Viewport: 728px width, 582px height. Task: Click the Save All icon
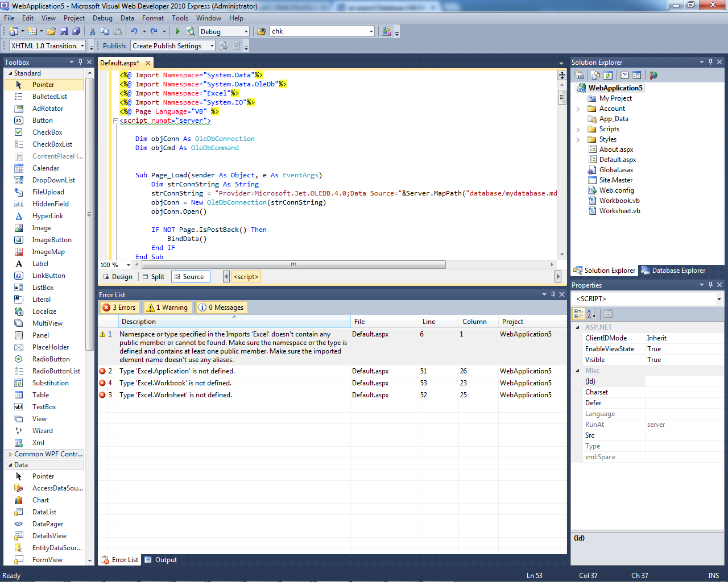pyautogui.click(x=76, y=31)
